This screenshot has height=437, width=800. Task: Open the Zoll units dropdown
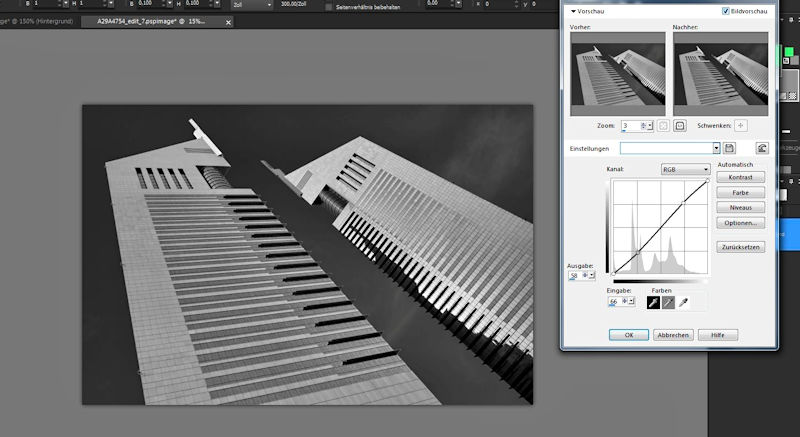pyautogui.click(x=252, y=4)
